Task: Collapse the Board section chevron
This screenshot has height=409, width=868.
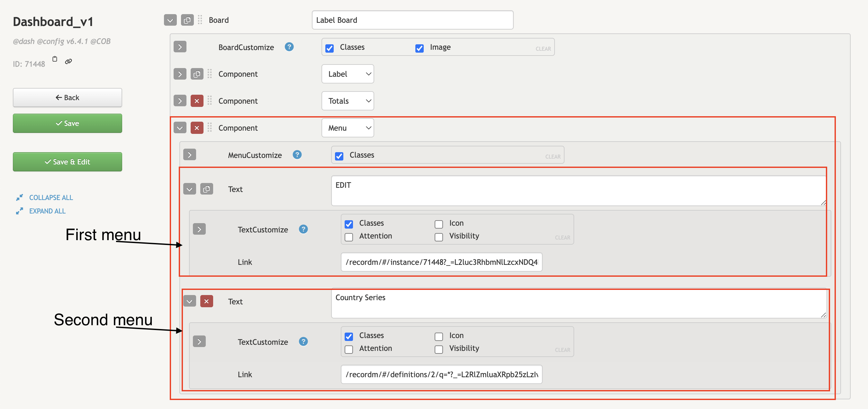Action: 170,20
